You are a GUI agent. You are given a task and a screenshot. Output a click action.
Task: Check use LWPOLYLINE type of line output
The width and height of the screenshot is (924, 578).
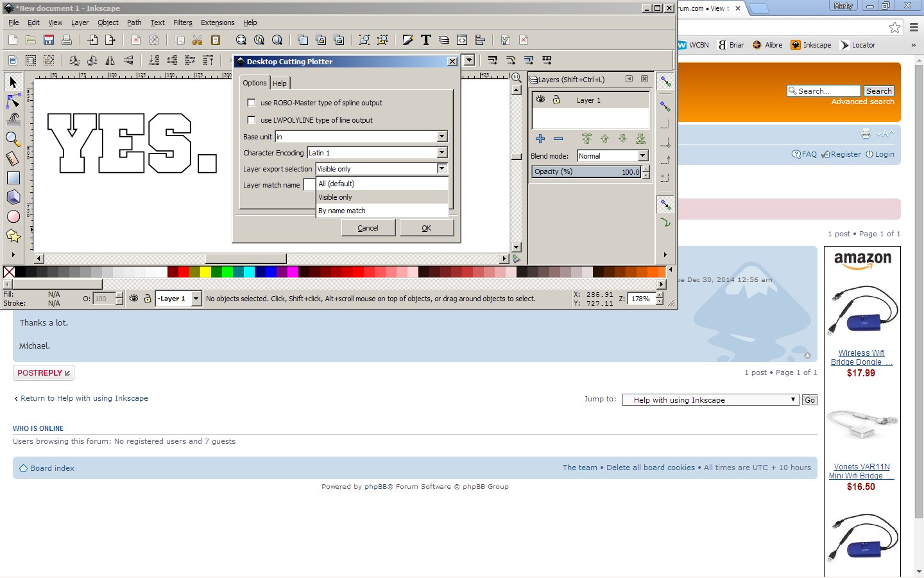click(x=252, y=120)
